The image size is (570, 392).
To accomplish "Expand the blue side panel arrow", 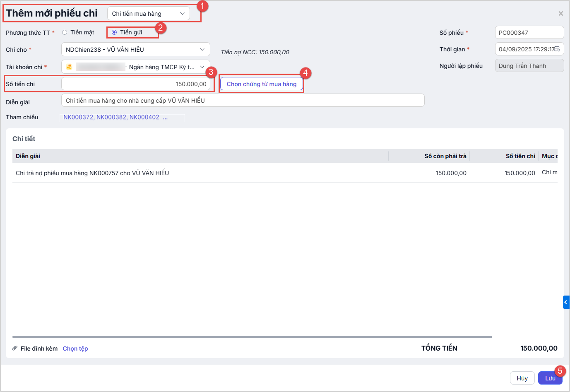I will coord(566,302).
